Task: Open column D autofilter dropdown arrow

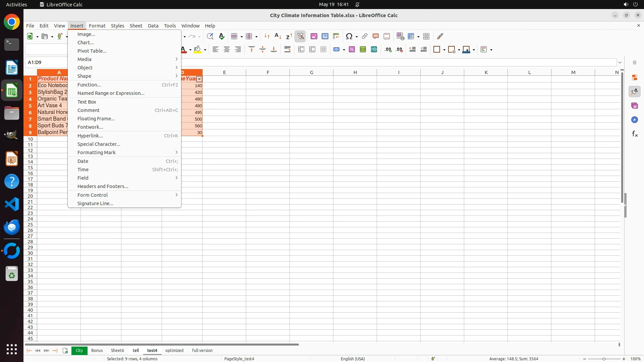Action: click(x=199, y=79)
